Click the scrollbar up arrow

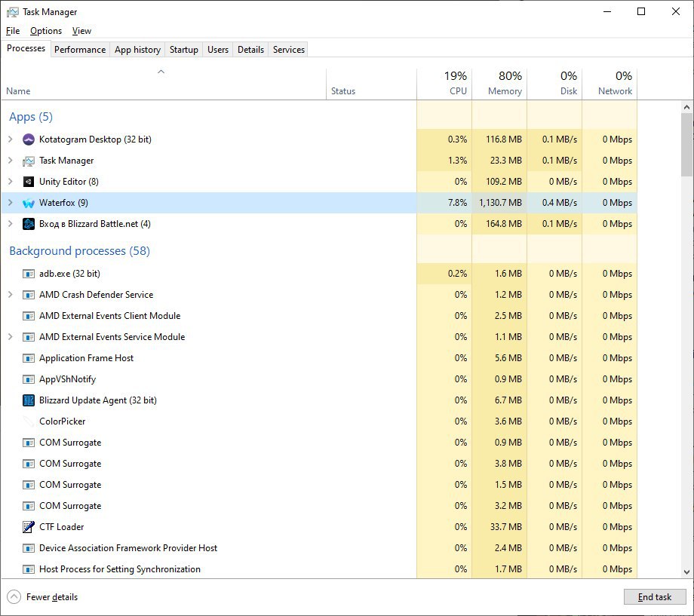[x=686, y=107]
